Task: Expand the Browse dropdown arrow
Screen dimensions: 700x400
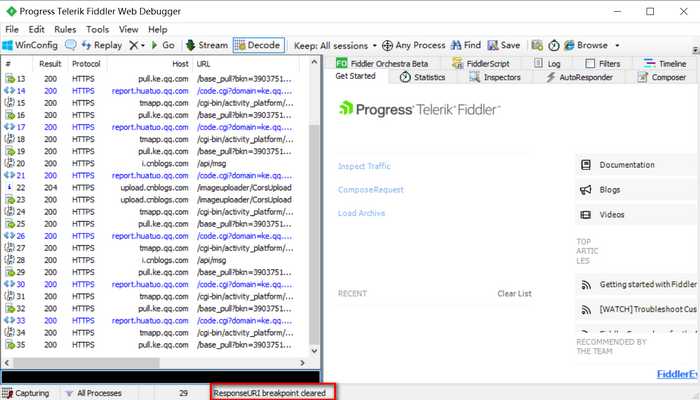Action: coord(617,46)
